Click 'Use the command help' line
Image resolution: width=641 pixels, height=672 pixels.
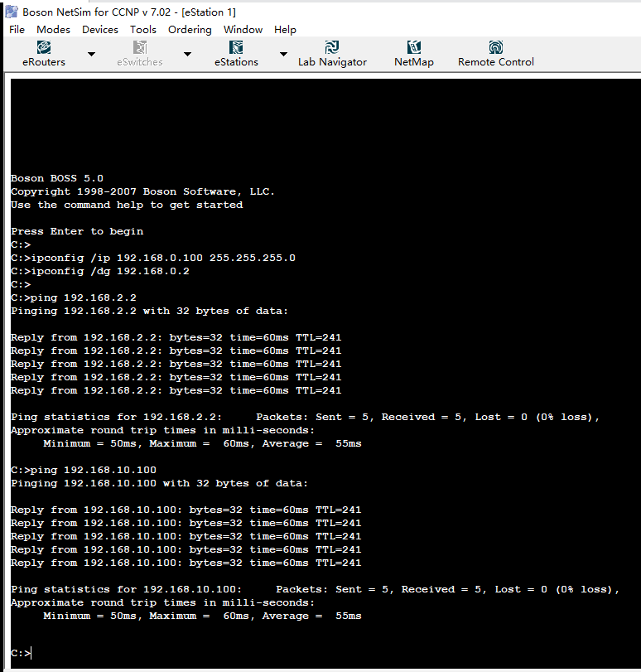(x=127, y=205)
